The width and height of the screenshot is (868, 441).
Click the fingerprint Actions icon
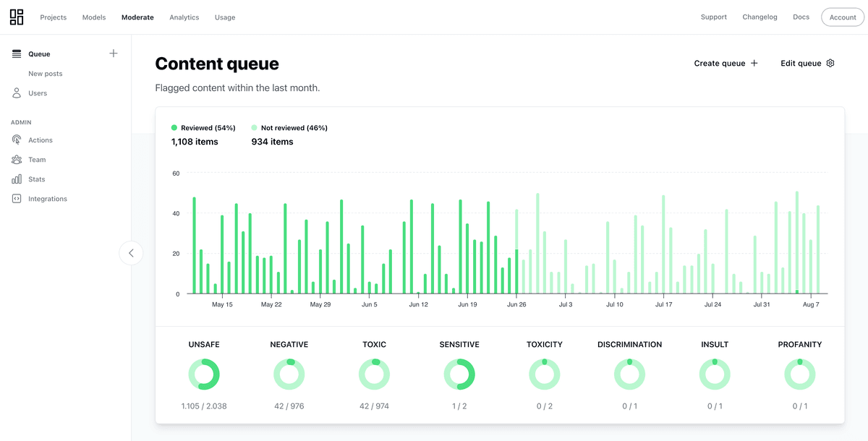17,140
